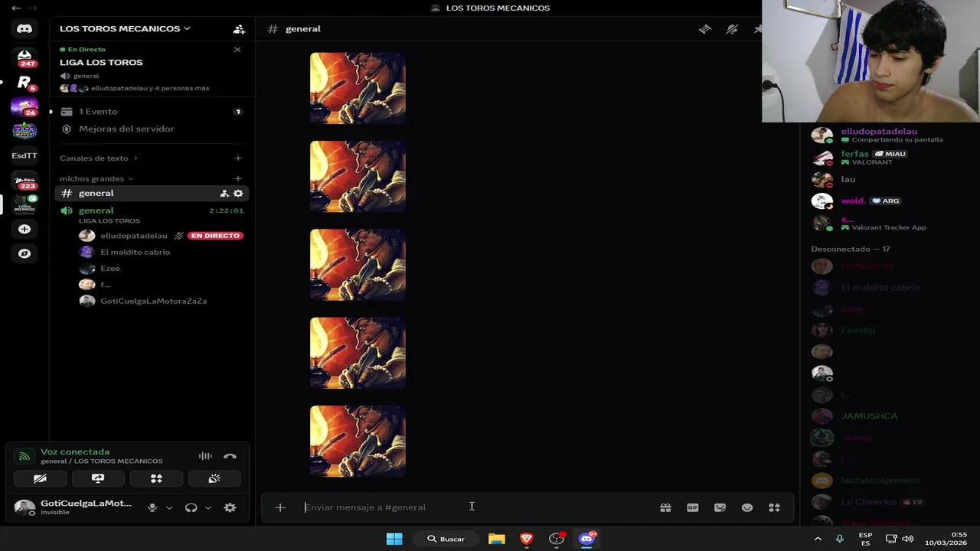Open Windows Start menu
The image size is (980, 551).
click(x=394, y=539)
